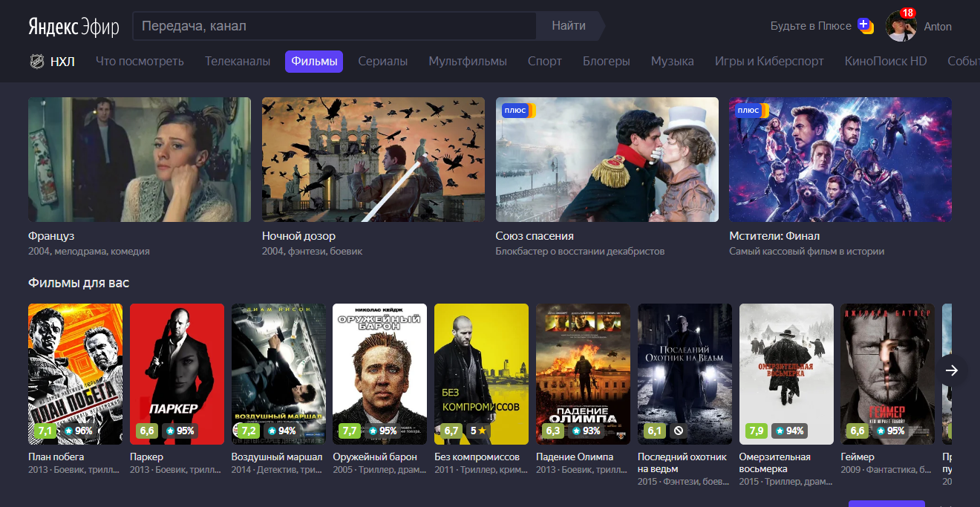
Task: Open the НХЛ shield icon
Action: tap(37, 62)
